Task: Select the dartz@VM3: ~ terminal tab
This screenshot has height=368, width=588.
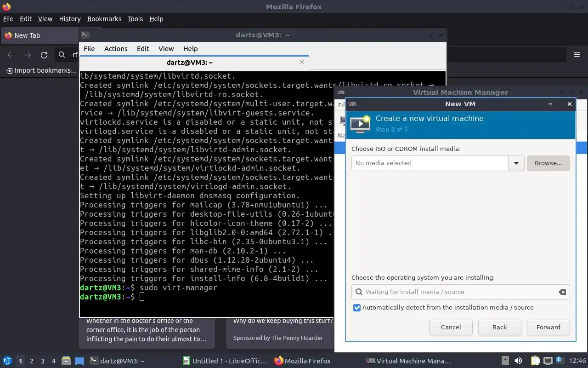Action: 194,62
